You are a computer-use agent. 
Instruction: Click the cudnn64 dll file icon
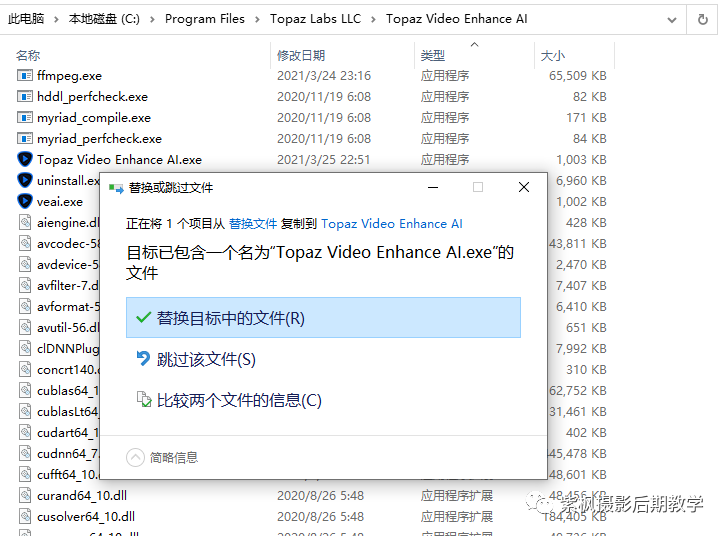pyautogui.click(x=25, y=453)
